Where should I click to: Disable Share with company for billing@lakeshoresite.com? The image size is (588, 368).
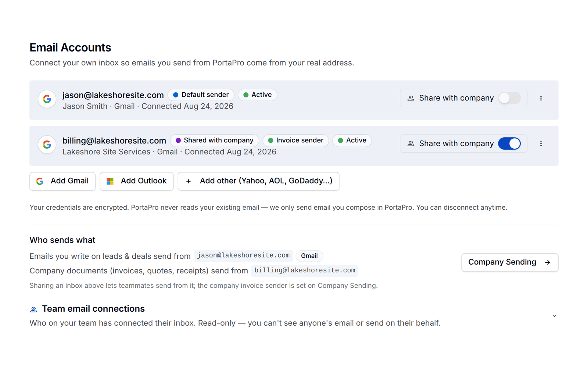(x=509, y=144)
